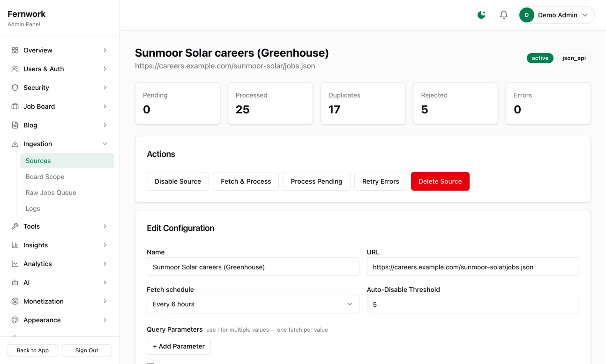Viewport: 606px width, 364px height.
Task: Click the Blog document icon
Action: coord(15,125)
